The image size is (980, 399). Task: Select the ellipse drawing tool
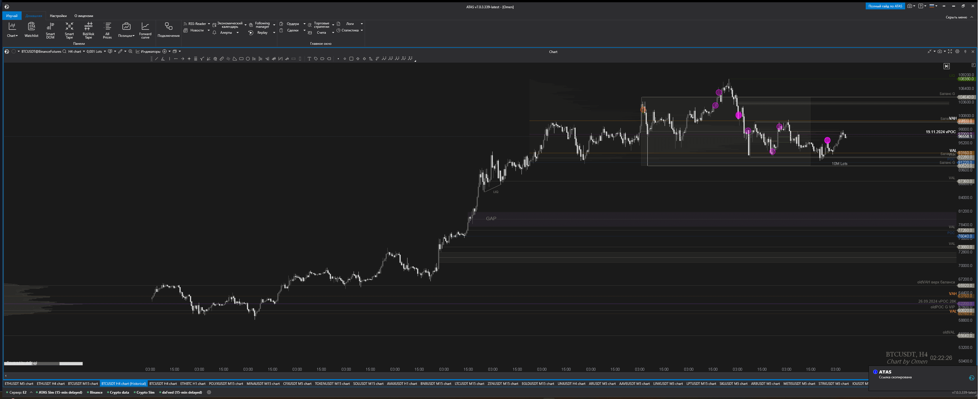tap(248, 59)
